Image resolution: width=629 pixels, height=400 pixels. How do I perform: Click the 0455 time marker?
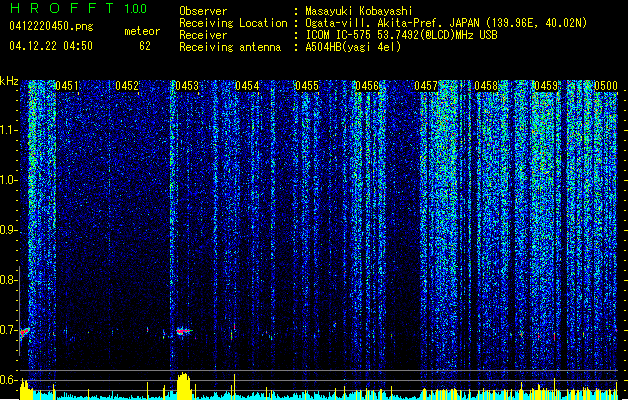(307, 86)
